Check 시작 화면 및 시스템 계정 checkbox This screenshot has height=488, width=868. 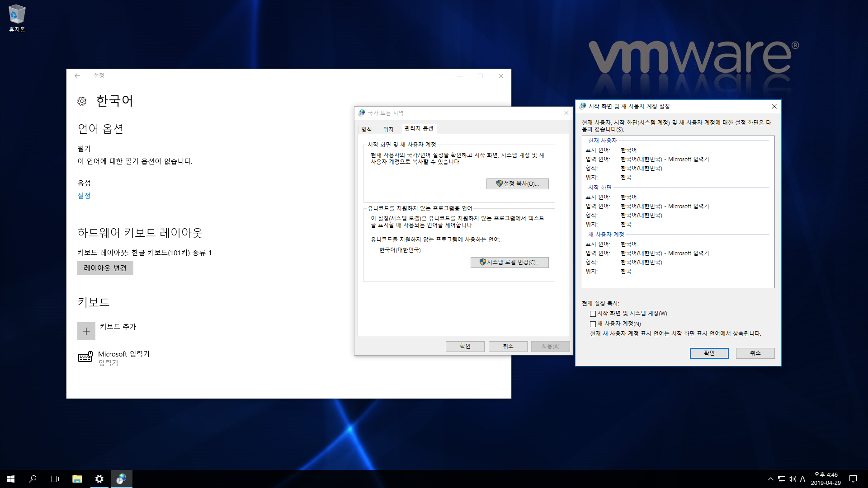(x=593, y=314)
